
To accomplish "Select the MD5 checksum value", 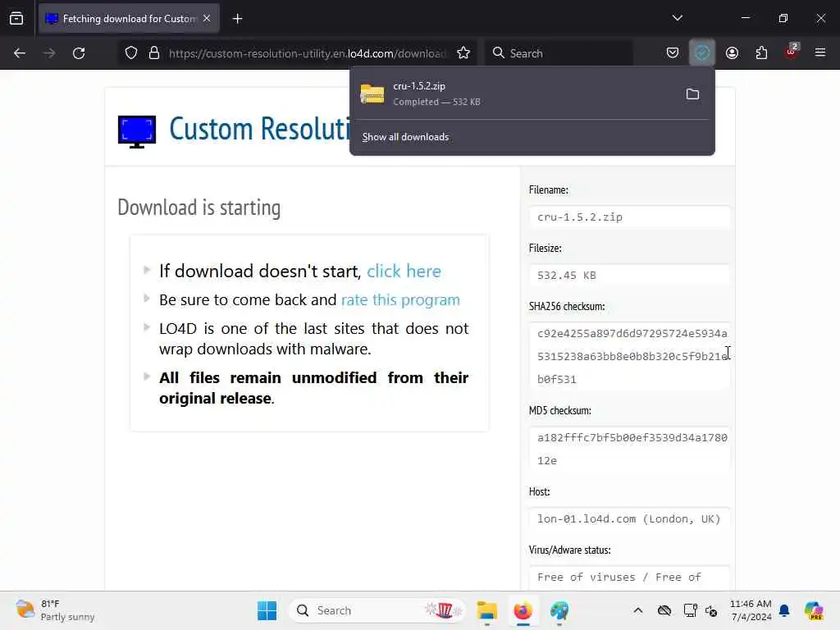I will tap(629, 449).
